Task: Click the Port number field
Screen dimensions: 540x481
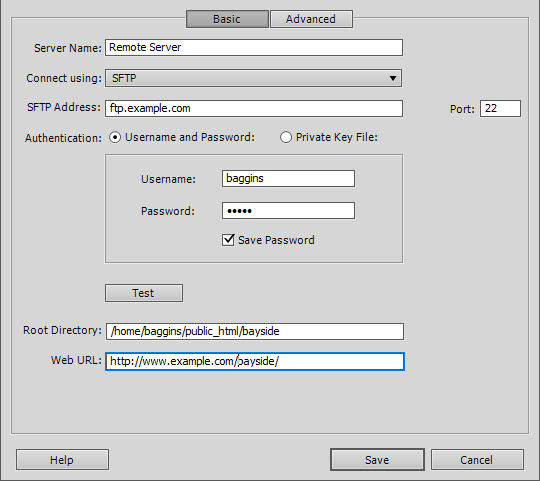Action: pyautogui.click(x=500, y=109)
